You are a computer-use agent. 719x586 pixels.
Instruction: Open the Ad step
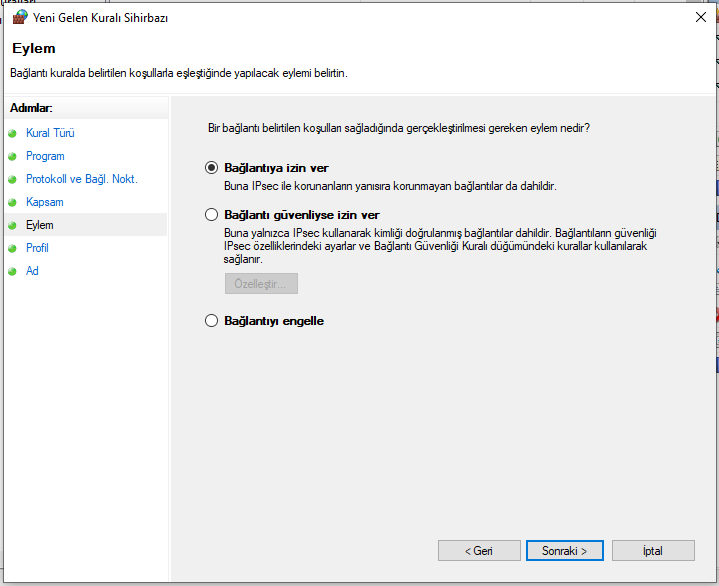click(32, 271)
